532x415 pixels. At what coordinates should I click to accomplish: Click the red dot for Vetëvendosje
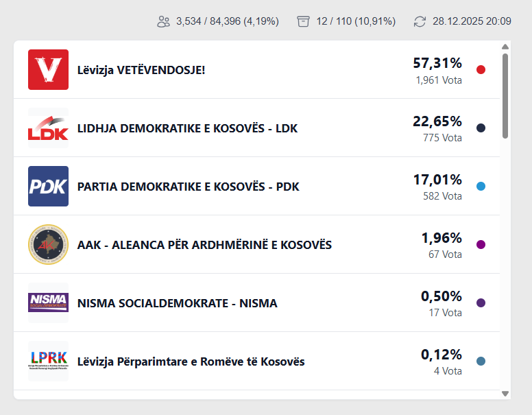click(x=481, y=70)
